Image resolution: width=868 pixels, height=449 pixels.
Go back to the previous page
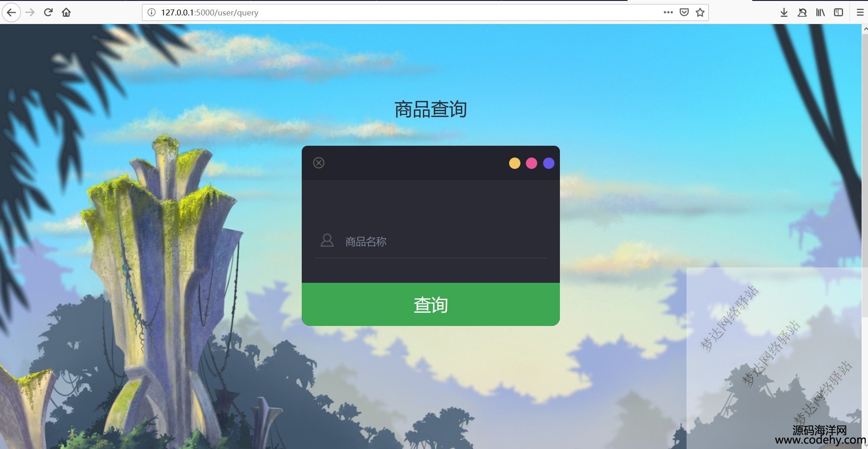(x=11, y=12)
